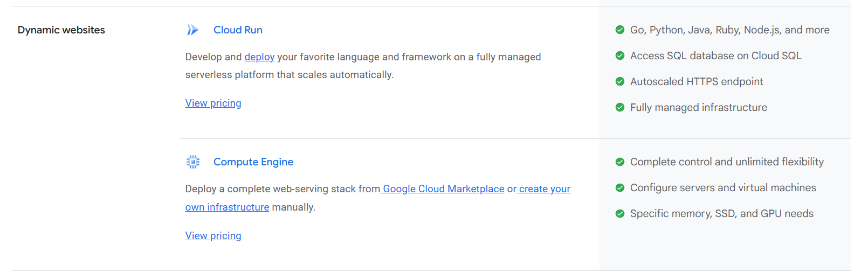This screenshot has height=279, width=868.
Task: Click checkmark next to Access SQL database
Action: click(x=620, y=56)
